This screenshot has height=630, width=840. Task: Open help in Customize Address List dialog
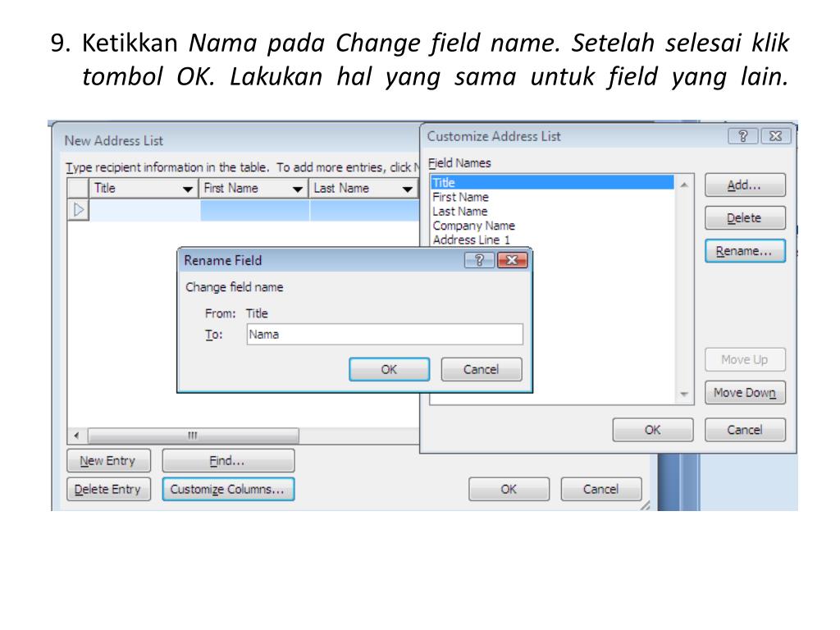pos(743,136)
